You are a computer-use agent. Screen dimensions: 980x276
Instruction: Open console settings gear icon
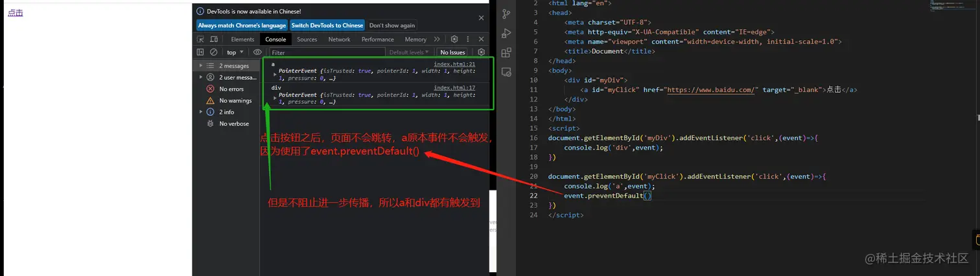click(481, 52)
